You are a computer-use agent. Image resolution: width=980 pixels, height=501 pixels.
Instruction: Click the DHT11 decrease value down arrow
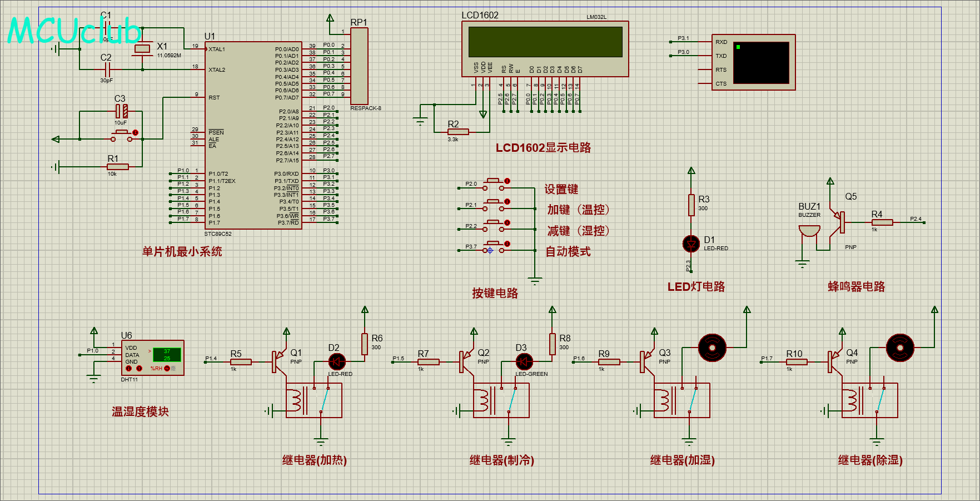coord(128,369)
